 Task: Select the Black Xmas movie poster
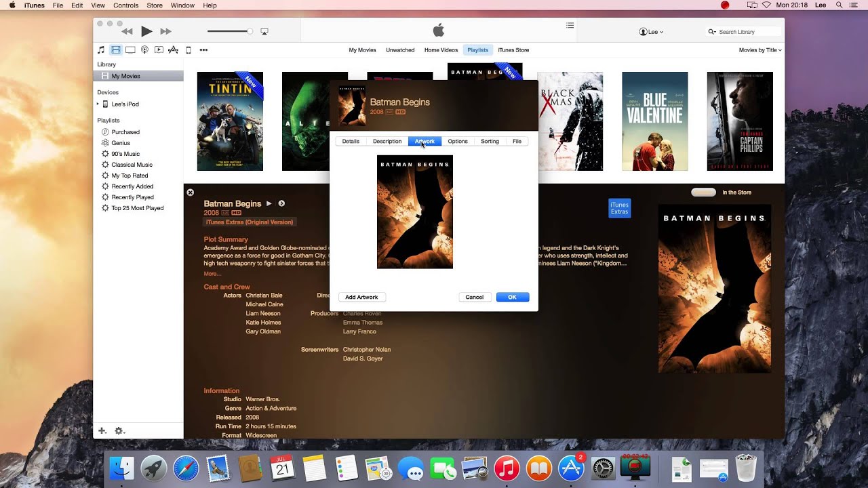click(570, 121)
